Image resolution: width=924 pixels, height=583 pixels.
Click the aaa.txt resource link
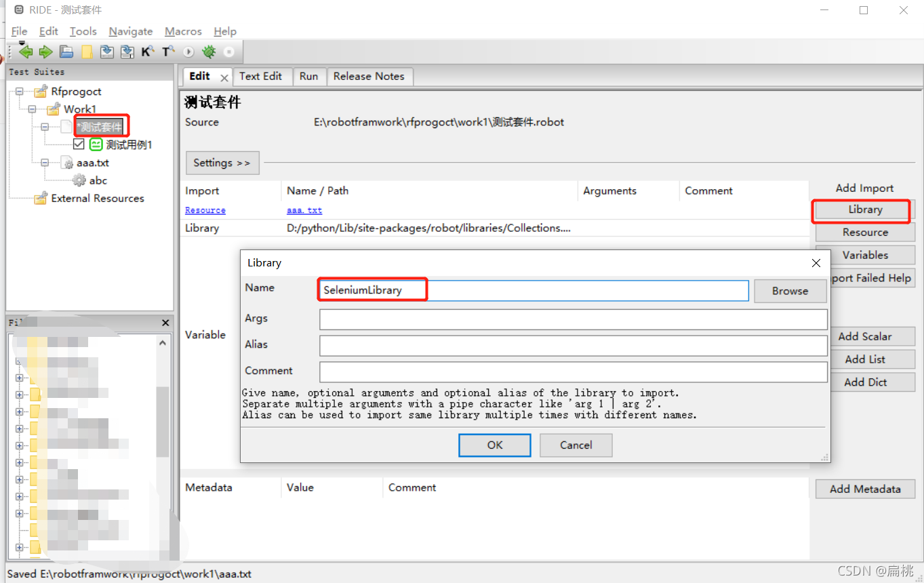(304, 210)
